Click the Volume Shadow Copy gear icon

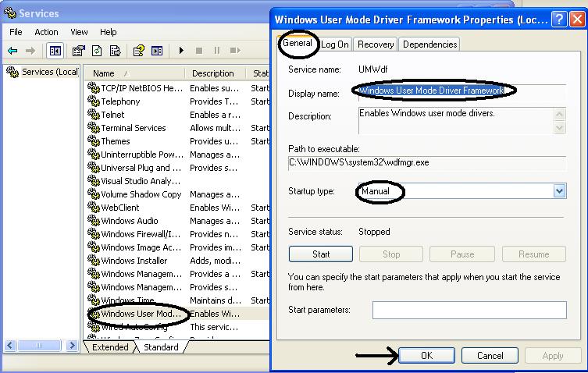coord(94,194)
